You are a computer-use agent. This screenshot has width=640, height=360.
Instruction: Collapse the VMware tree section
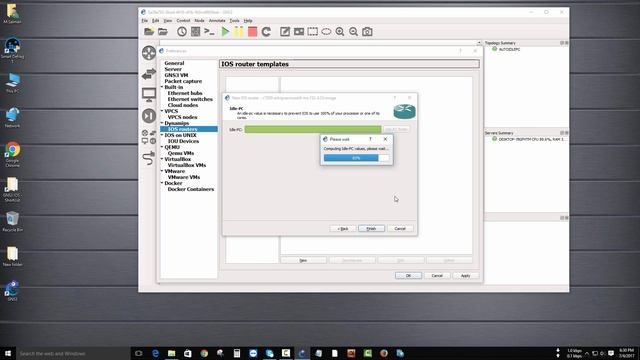[162, 171]
